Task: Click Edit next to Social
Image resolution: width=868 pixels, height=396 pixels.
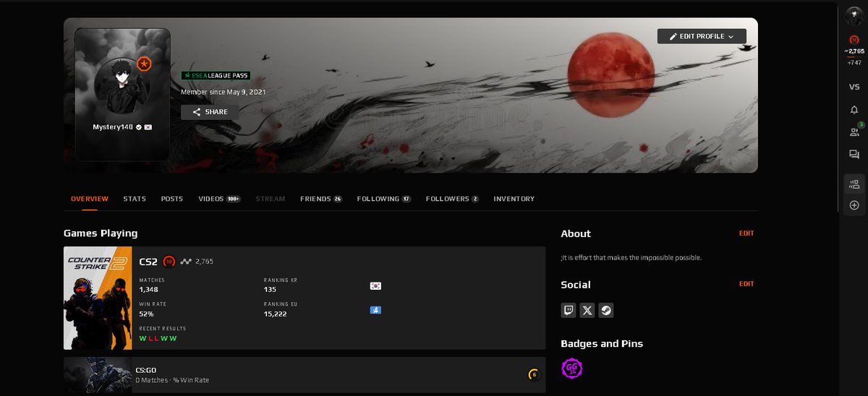Action: pyautogui.click(x=746, y=284)
